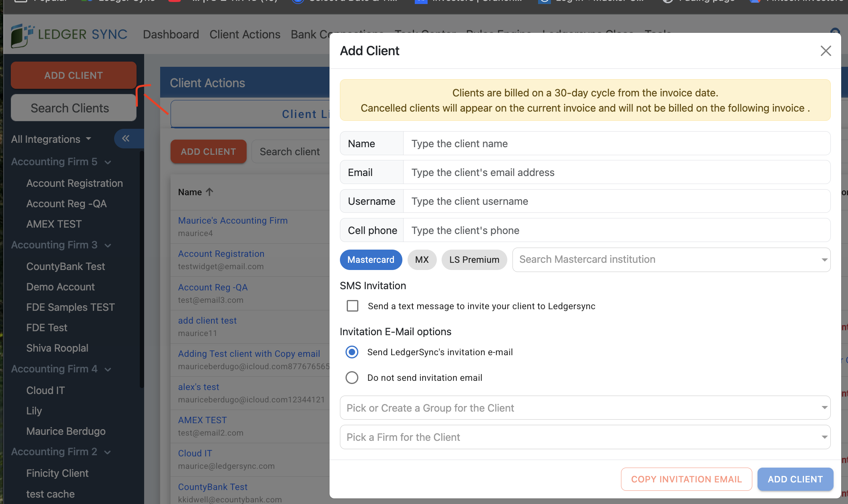
Task: Select Cloud IT in the sidebar
Action: point(46,390)
